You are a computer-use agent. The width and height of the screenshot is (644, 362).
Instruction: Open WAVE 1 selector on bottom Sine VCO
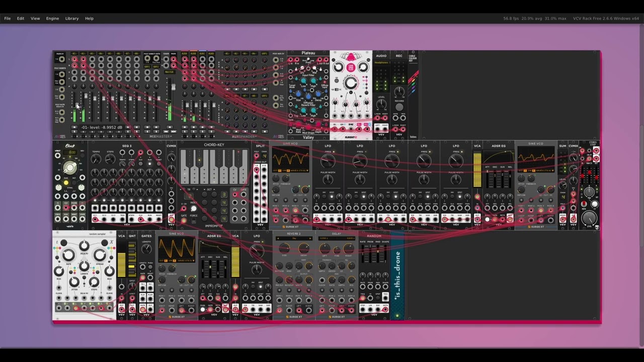point(186,260)
